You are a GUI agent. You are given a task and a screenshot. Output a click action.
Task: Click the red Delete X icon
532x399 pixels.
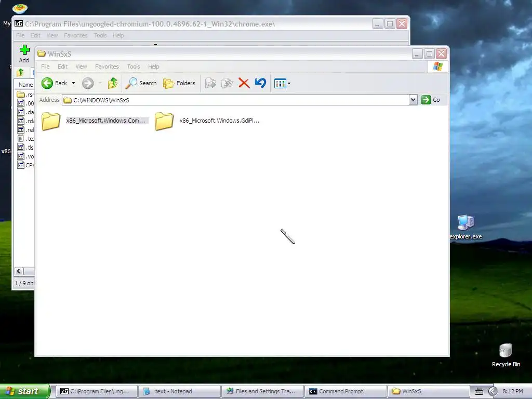244,83
